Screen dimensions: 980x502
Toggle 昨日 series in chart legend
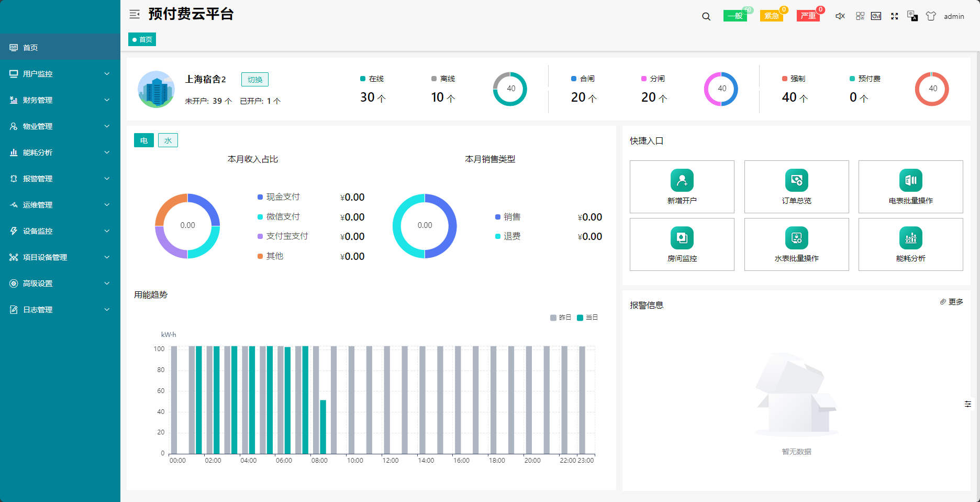(x=561, y=318)
